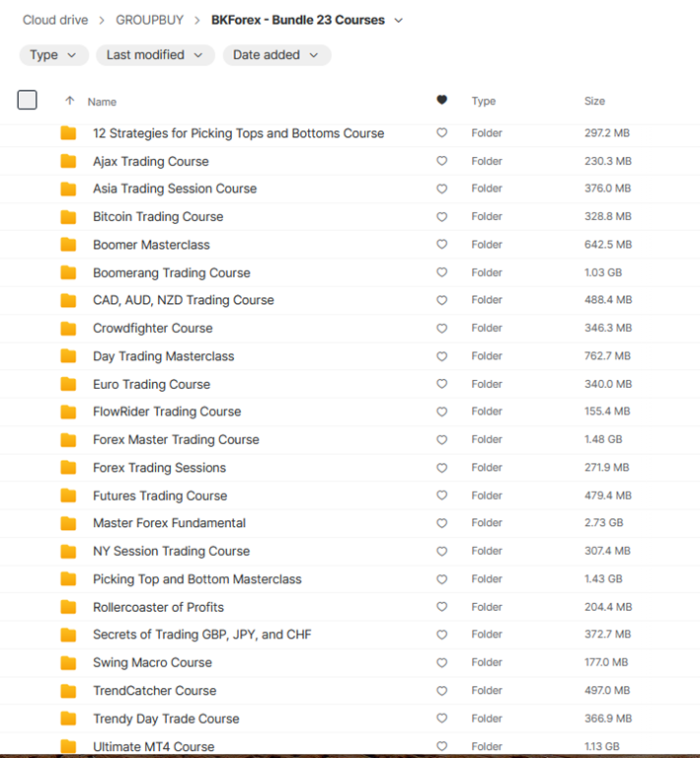700x758 pixels.
Task: Sort the list by Size column
Action: (x=594, y=101)
